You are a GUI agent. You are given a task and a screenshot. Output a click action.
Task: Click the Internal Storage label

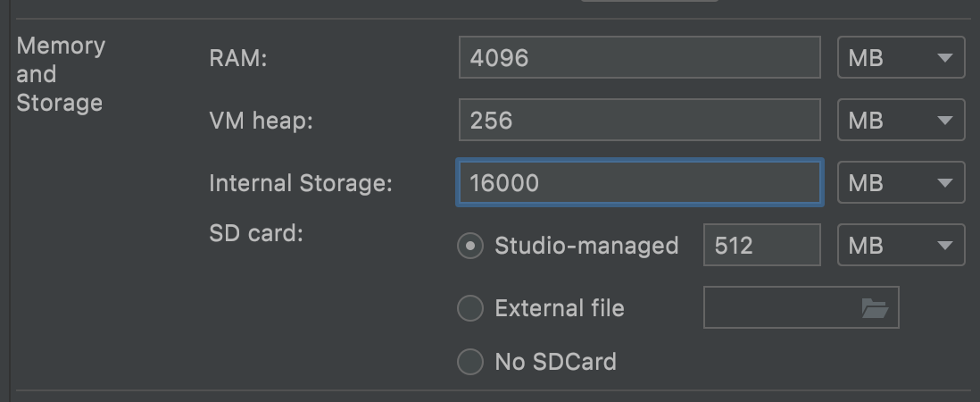(300, 183)
